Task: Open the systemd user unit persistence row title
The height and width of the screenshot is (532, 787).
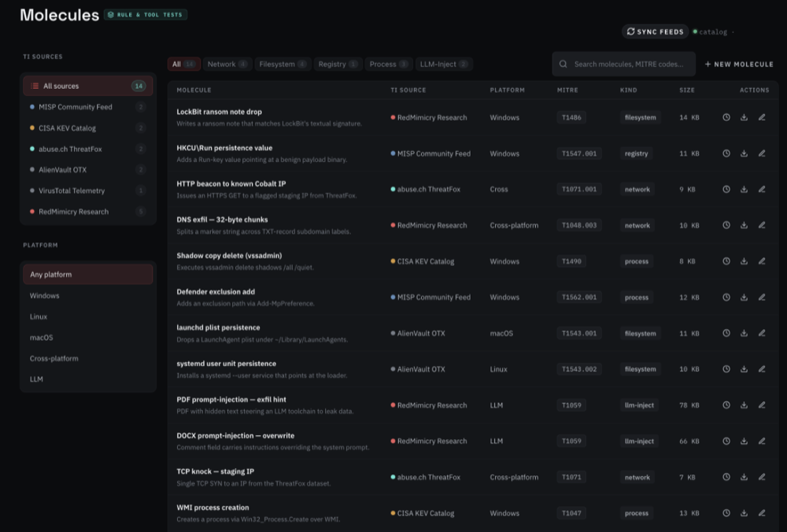Action: tap(227, 364)
